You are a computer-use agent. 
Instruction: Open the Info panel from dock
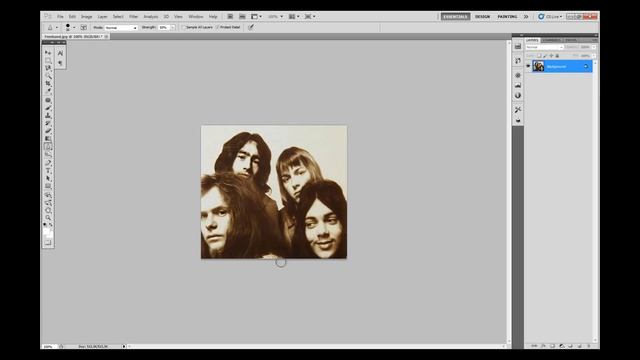click(518, 95)
